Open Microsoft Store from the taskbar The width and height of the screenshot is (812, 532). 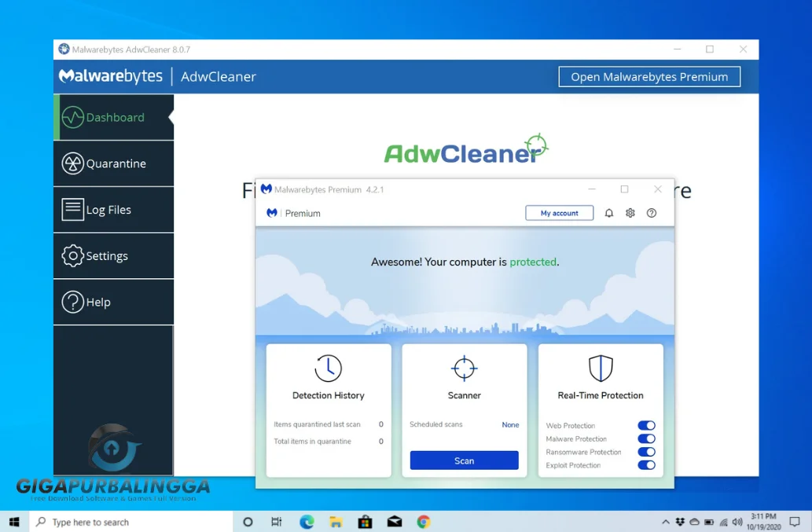pos(365,521)
